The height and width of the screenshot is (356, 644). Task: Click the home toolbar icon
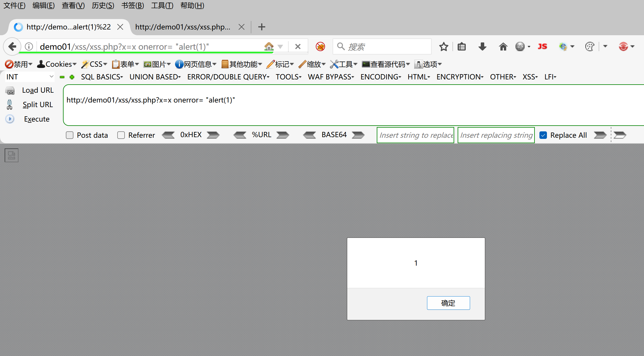pyautogui.click(x=503, y=46)
